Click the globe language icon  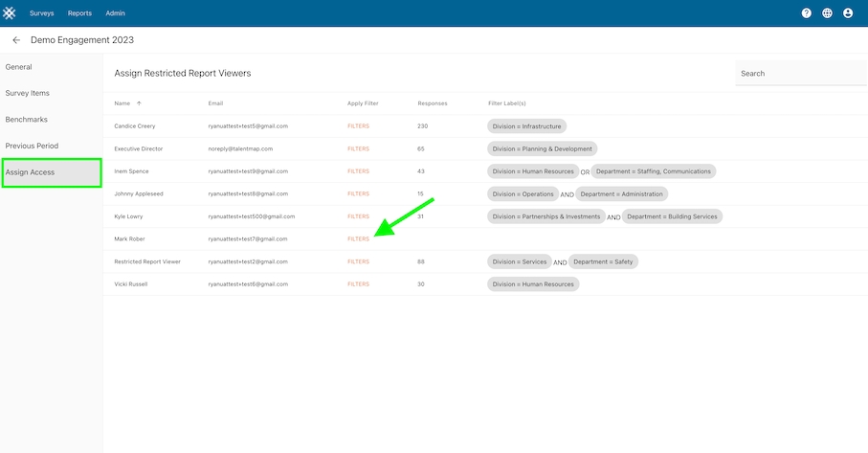(x=827, y=13)
